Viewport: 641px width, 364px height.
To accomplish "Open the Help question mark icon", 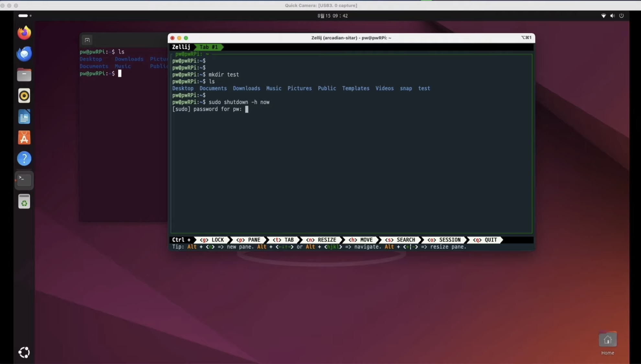I will [x=24, y=159].
